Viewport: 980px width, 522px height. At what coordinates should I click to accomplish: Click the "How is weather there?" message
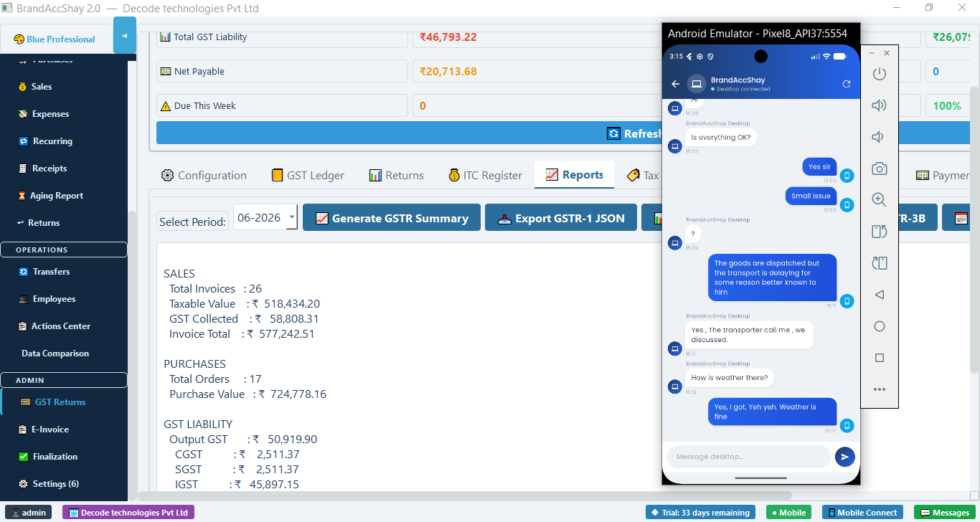click(x=730, y=377)
